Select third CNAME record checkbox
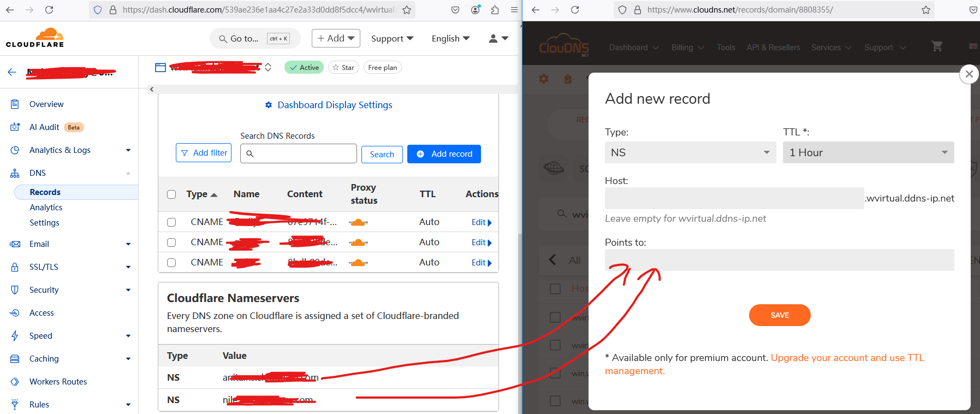 (x=171, y=263)
